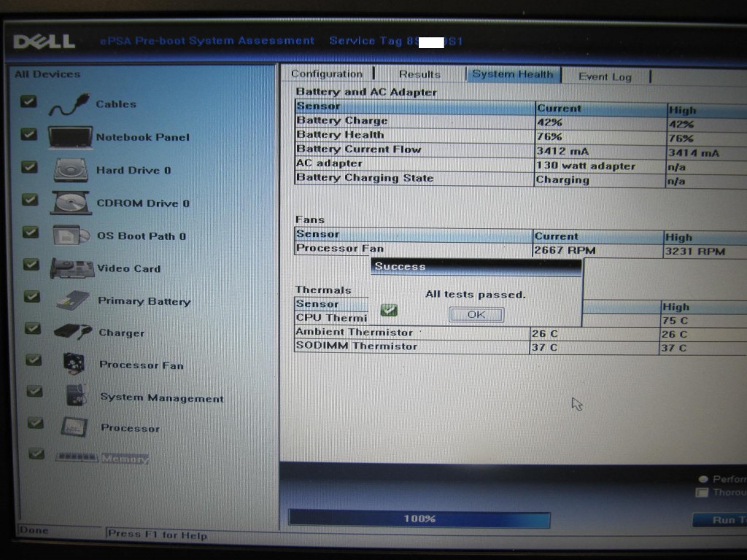Screen dimensions: 747x560
Task: Select the CDROM Drive 0 icon
Action: 71,203
